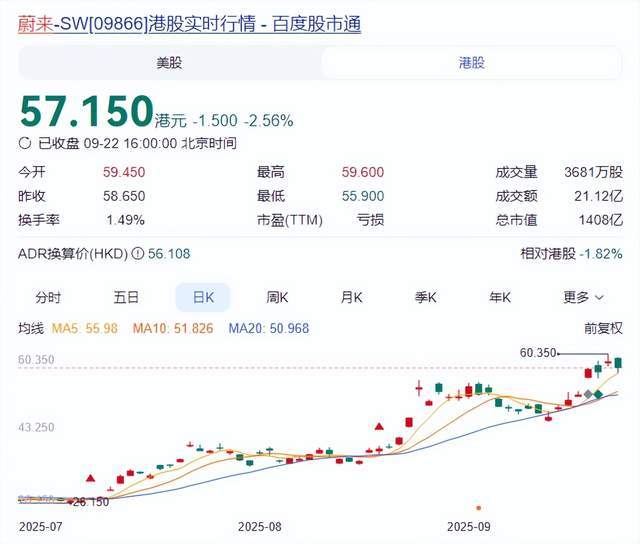The image size is (640, 544).
Task: Select the 周K chart period
Action: coord(277,297)
